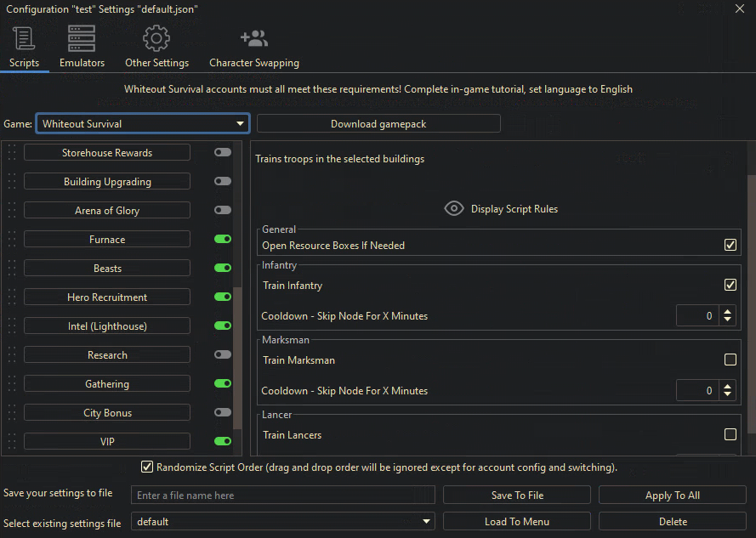
Task: Grab the drag handle beside City Bonus
Action: 12,413
